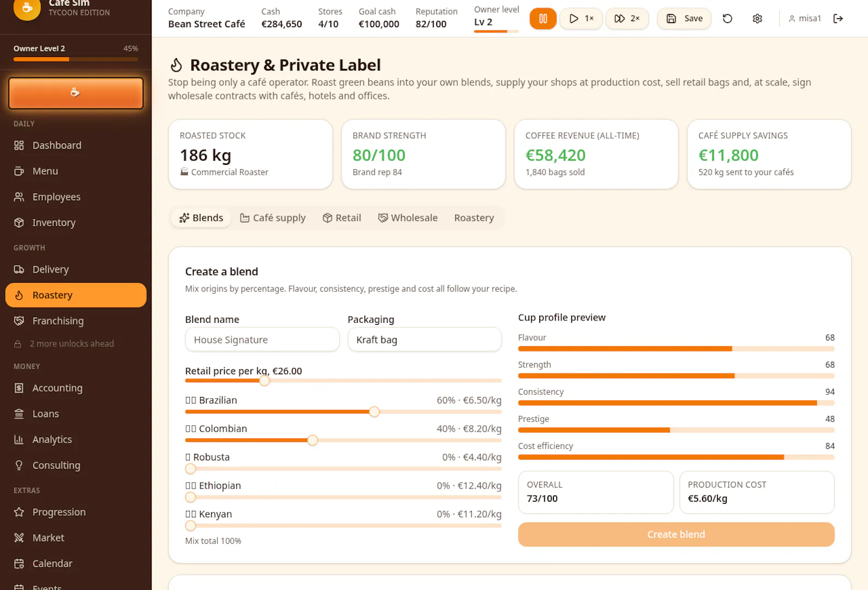The width and height of the screenshot is (868, 590).
Task: Click the Brazilian percentage slider handle
Action: (374, 412)
